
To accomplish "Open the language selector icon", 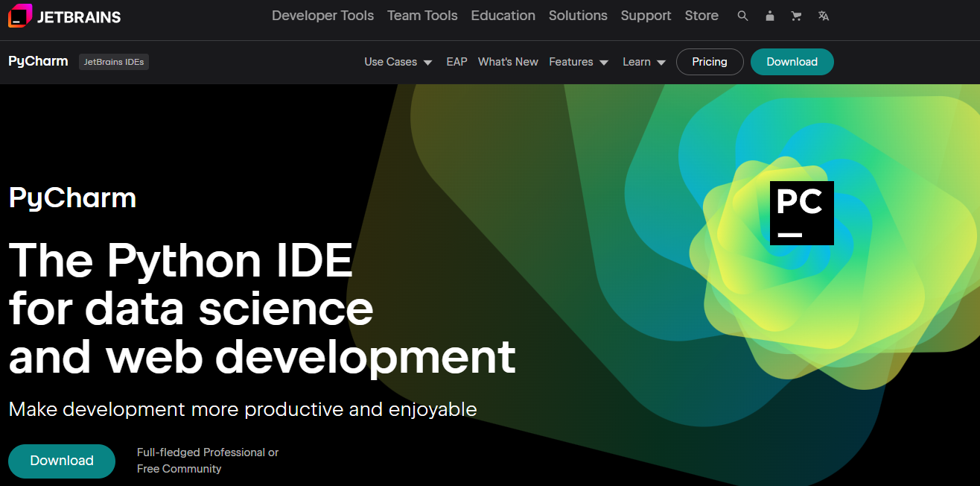I will coord(823,16).
